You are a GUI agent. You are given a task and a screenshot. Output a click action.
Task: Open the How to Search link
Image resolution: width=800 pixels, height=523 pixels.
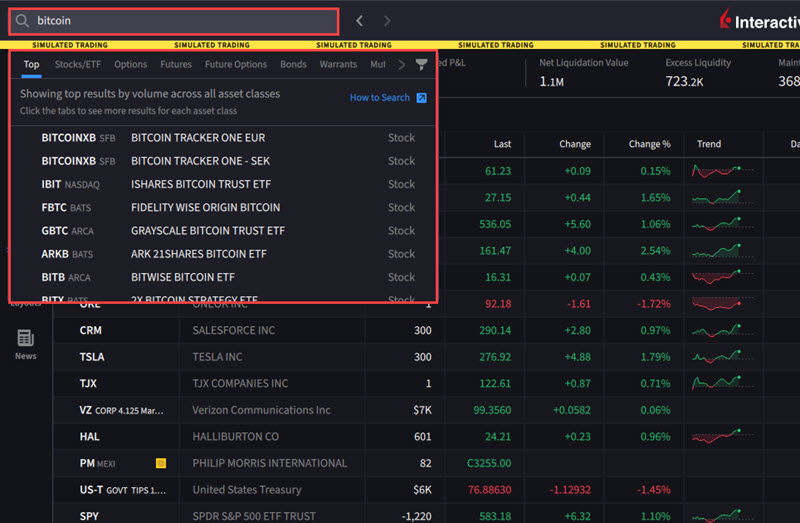click(380, 97)
